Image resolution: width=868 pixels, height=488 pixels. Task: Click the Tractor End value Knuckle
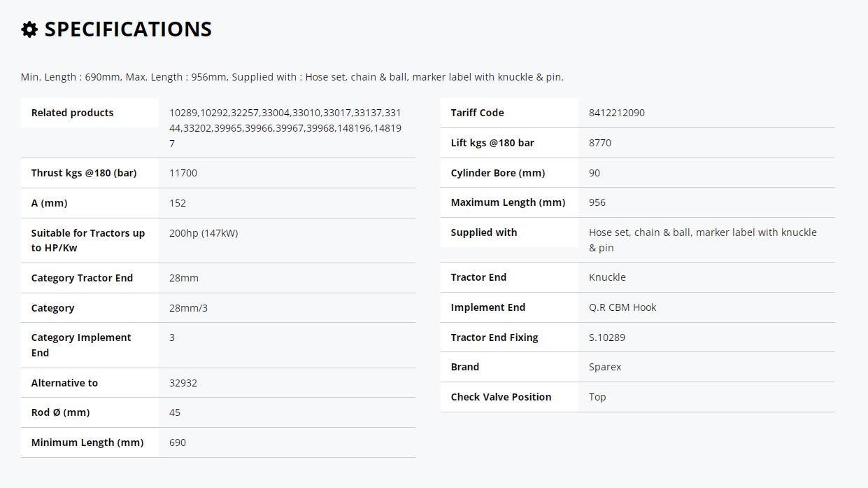click(607, 277)
